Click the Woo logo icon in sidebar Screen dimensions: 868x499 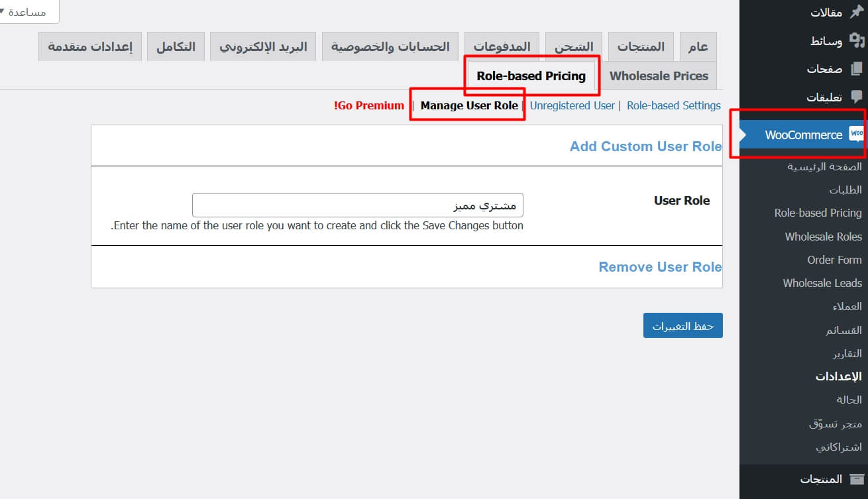click(x=857, y=135)
